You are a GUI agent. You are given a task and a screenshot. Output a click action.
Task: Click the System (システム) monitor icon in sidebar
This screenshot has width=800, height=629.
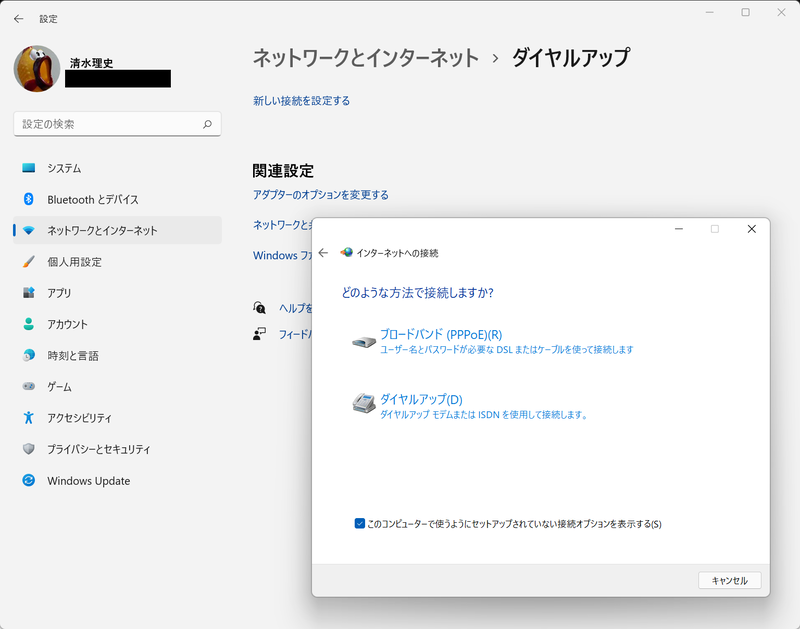(x=29, y=168)
